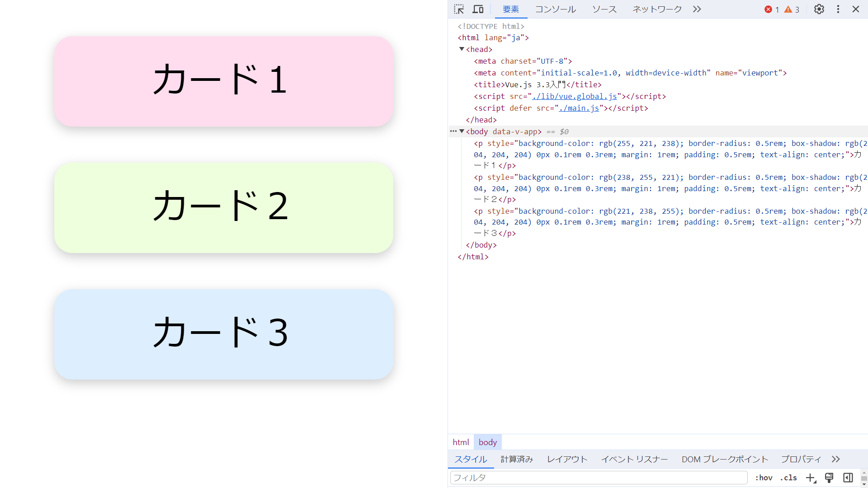Click the フィルタ styles filter field
Screen dimensions: 868x488
[598, 478]
